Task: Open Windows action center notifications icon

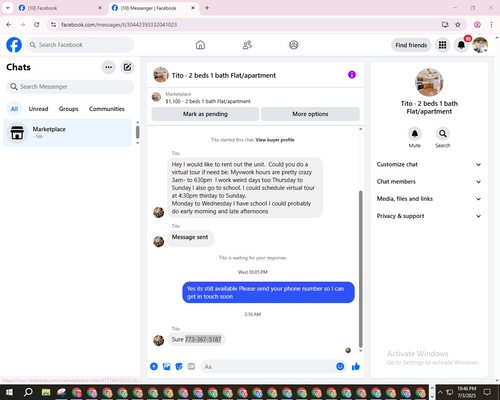Action: 487,392
